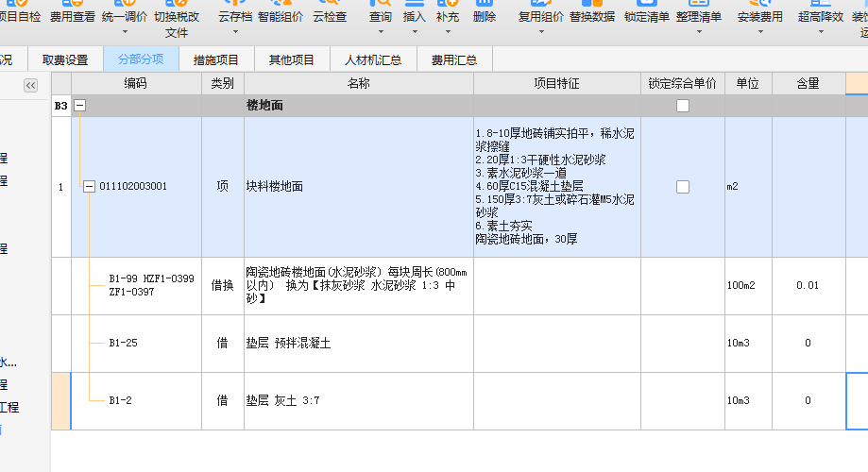This screenshot has height=472, width=868.
Task: Click the 超高降效 toolbar button
Action: (x=821, y=12)
